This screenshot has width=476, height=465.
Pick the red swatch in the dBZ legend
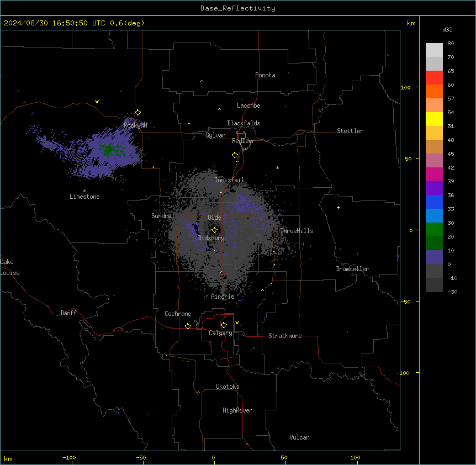(434, 77)
